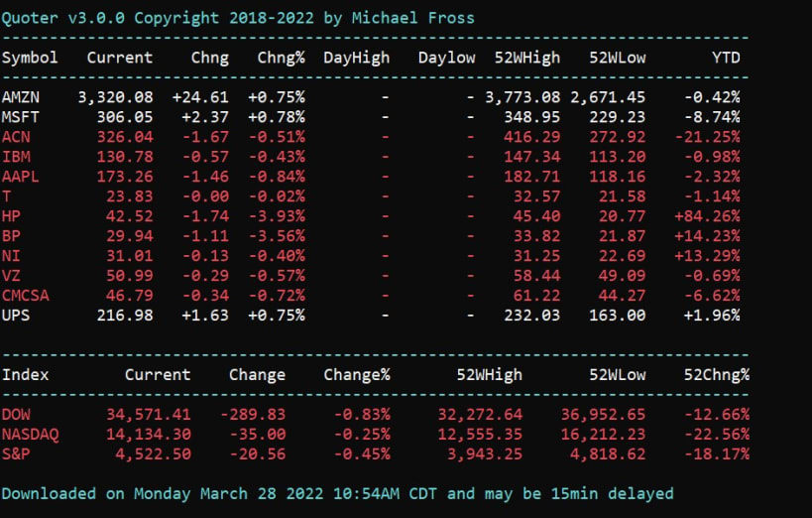The image size is (812, 518).
Task: Click DOW 52WLow value 36,952.65
Action: (603, 415)
